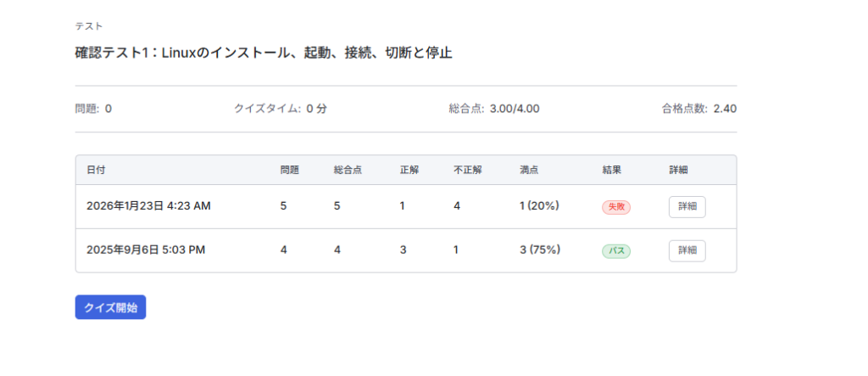Select the 満点 column header

pyautogui.click(x=528, y=170)
